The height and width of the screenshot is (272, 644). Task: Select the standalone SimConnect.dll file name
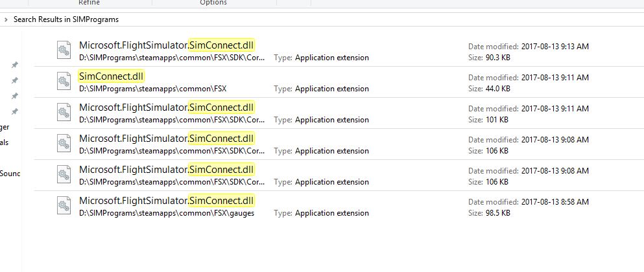pos(111,76)
